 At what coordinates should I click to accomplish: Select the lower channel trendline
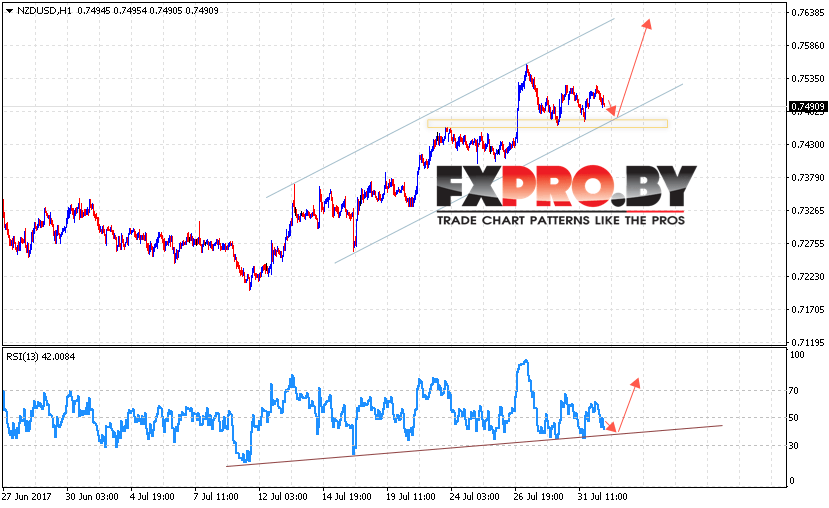509,173
